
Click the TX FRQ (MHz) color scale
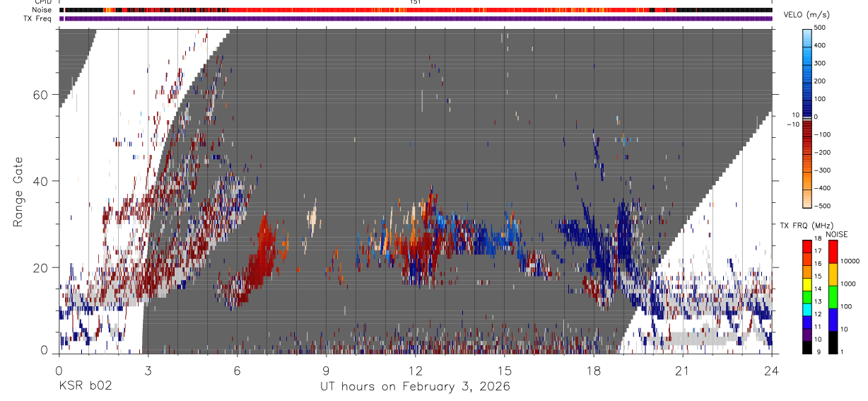click(x=808, y=297)
